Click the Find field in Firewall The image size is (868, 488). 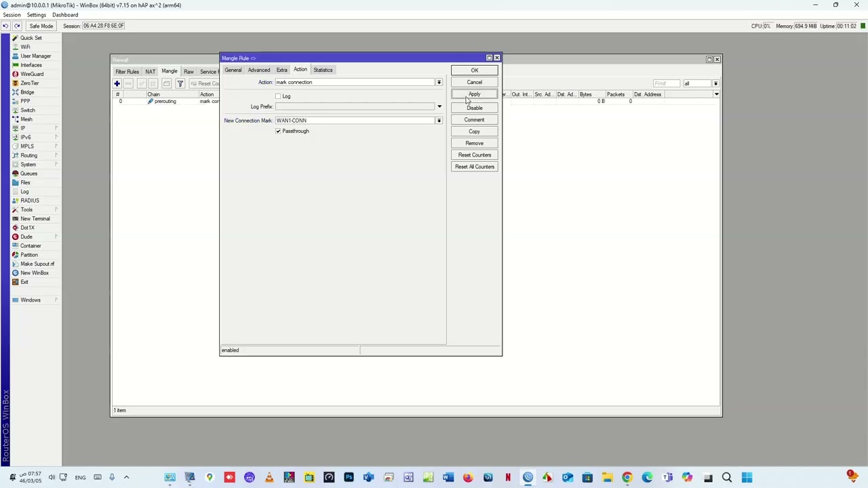click(x=665, y=83)
